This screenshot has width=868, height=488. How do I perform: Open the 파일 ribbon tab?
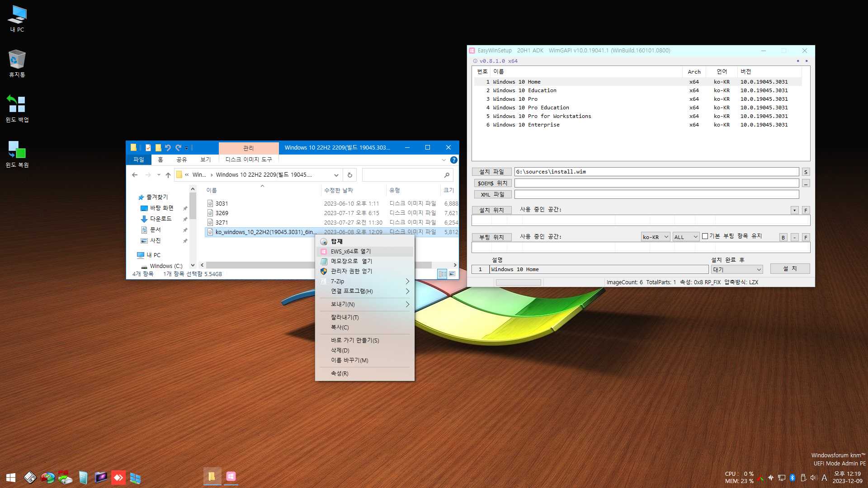(139, 160)
